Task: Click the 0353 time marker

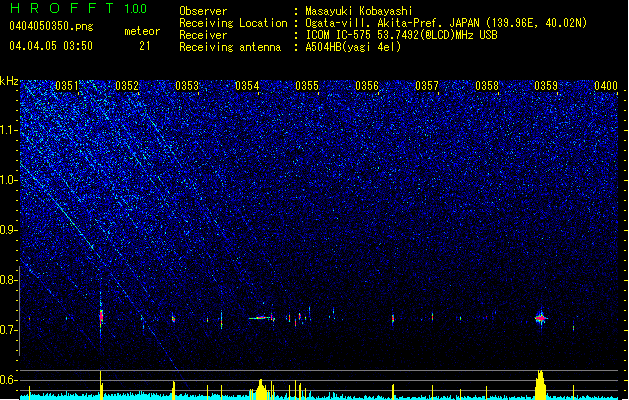Action: tap(187, 86)
